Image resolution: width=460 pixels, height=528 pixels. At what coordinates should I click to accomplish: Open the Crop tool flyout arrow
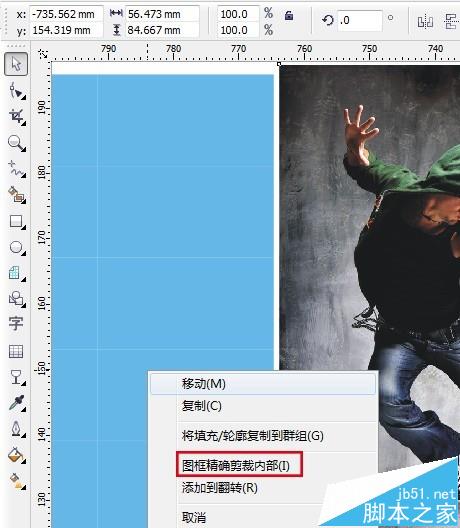pos(23,123)
